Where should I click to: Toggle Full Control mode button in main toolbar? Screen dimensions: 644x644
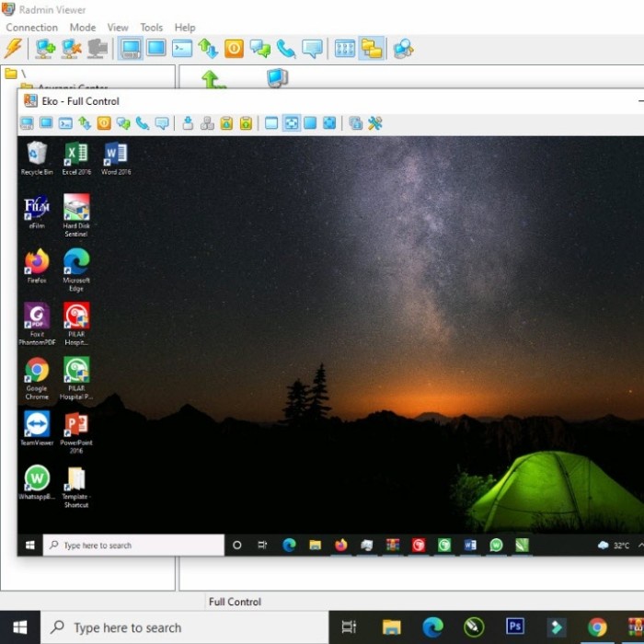point(131,49)
